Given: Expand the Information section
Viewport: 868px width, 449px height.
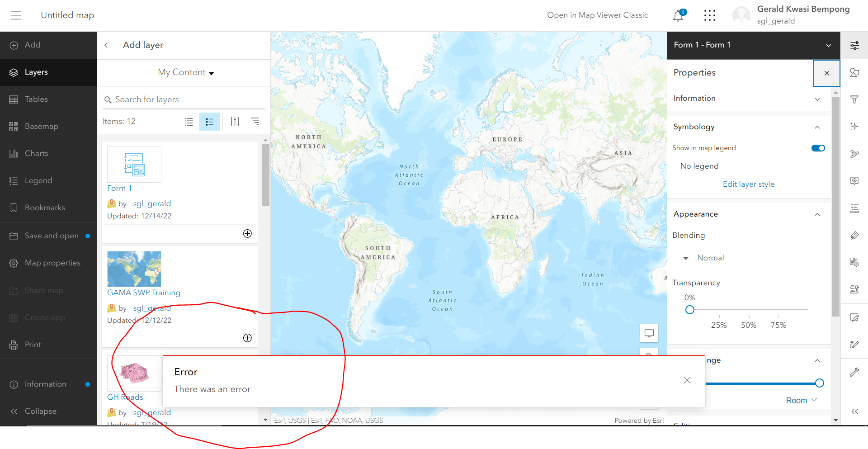Looking at the screenshot, I should pos(749,99).
